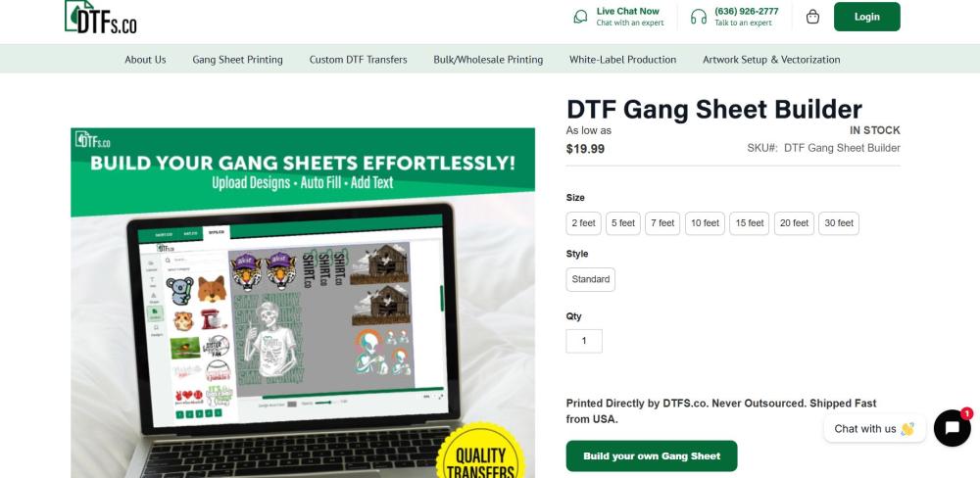Click the Chat with us popup
This screenshot has width=980, height=478.
[x=874, y=429]
